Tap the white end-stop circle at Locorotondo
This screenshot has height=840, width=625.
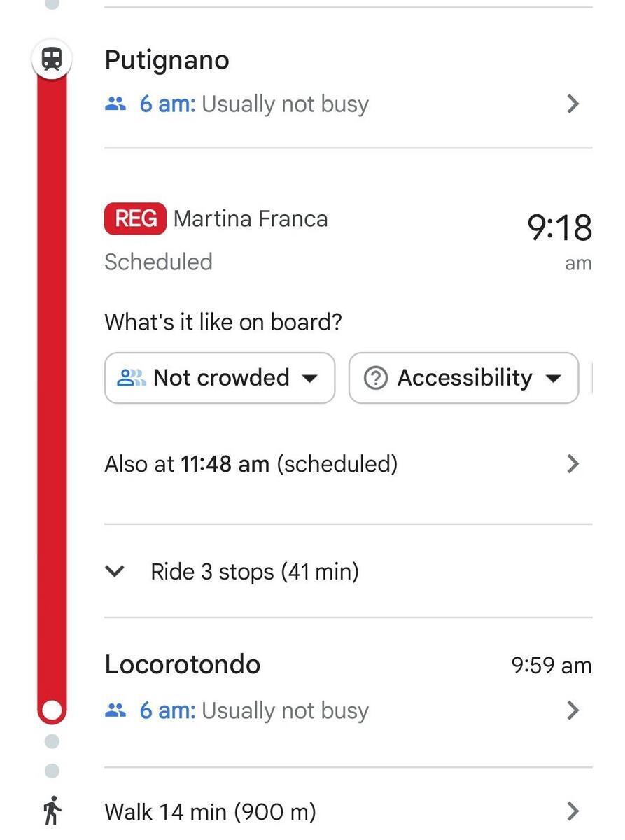click(x=52, y=710)
